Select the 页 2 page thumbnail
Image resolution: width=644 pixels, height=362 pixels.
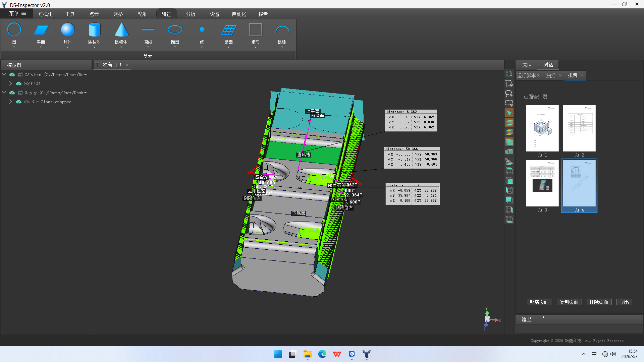click(579, 131)
